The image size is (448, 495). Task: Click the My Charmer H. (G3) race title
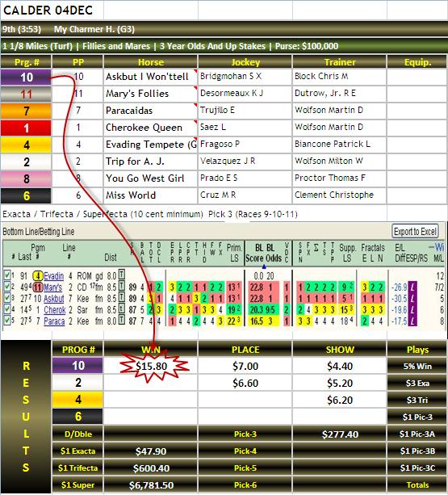tap(94, 29)
